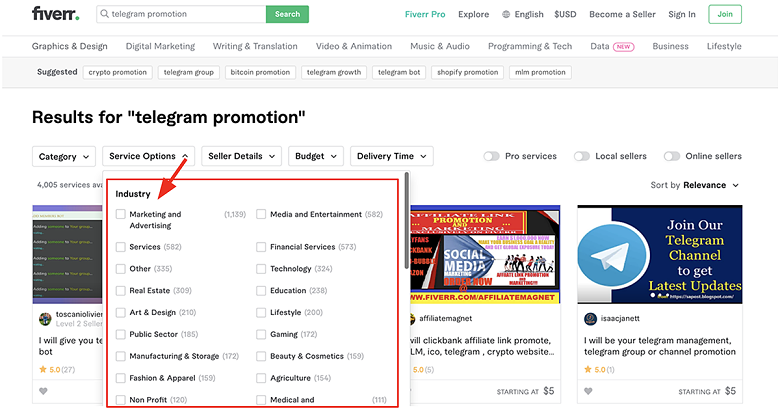The width and height of the screenshot is (780, 410).
Task: Open Sign In link
Action: pyautogui.click(x=682, y=14)
